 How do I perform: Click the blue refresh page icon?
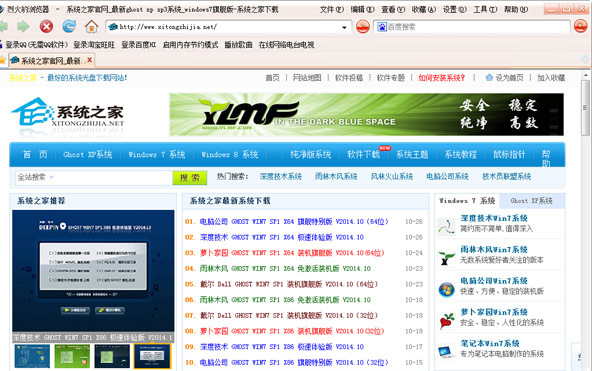coord(69,26)
